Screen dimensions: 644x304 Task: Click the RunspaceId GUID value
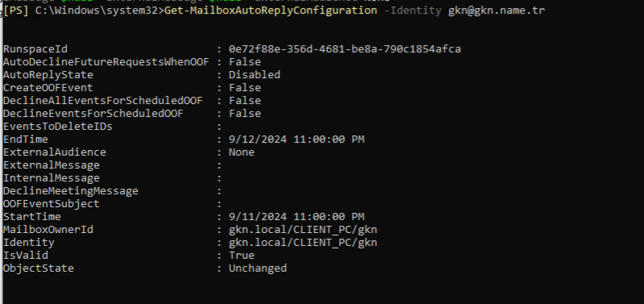345,49
